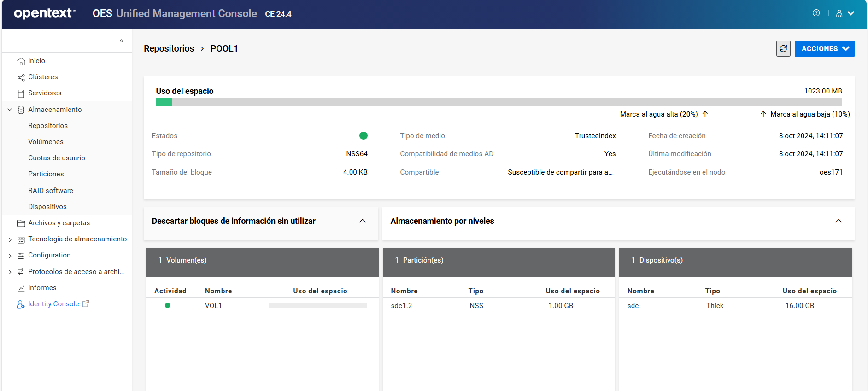The height and width of the screenshot is (391, 868).
Task: Collapse the sidebar with double chevron icon
Action: [122, 41]
